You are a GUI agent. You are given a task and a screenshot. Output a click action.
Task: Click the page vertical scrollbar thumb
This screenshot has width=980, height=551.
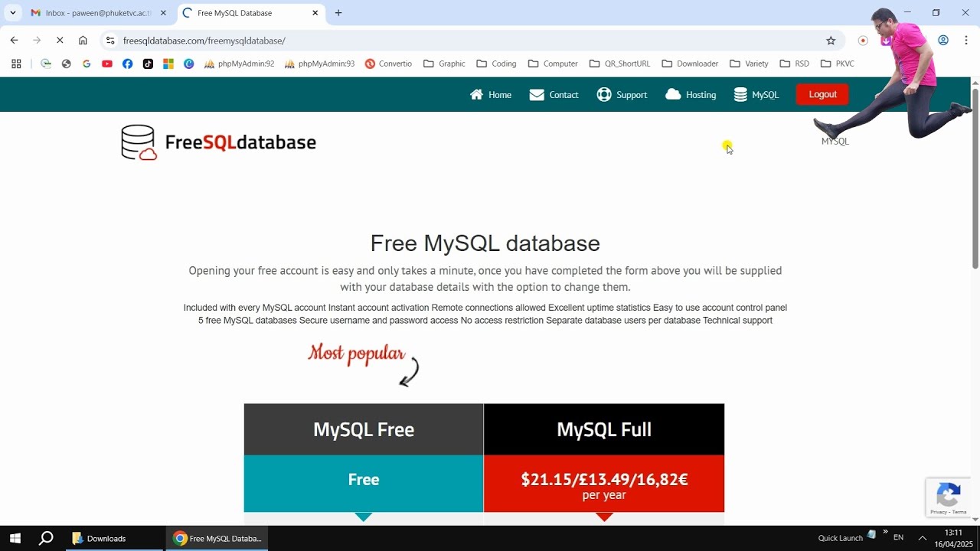975,178
